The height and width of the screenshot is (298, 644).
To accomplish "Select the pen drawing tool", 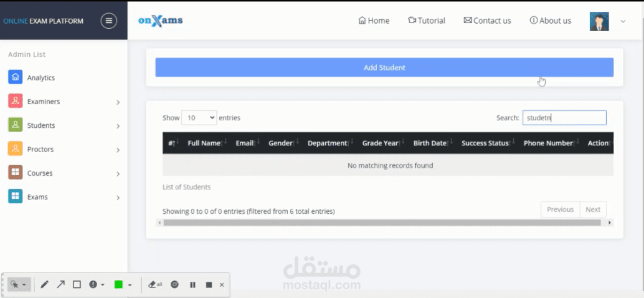I will point(45,284).
